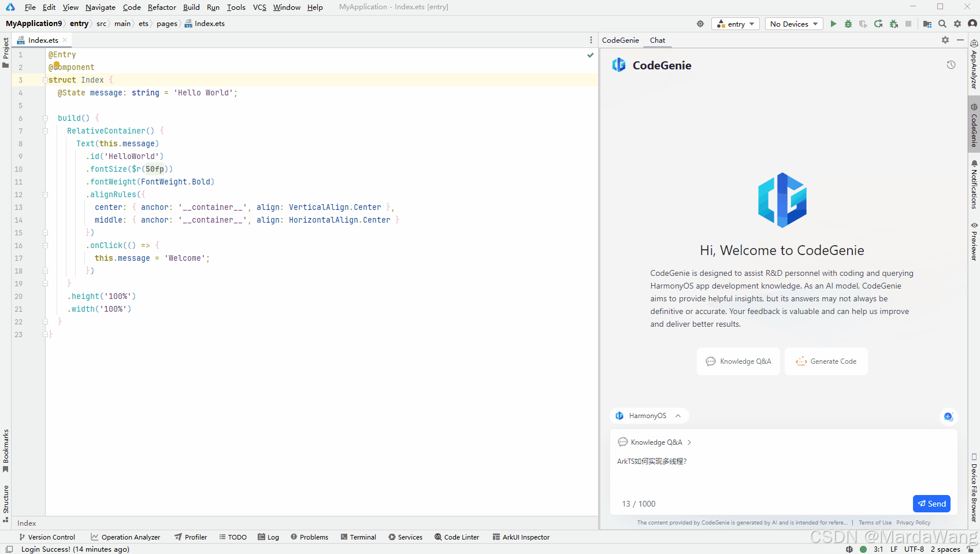Start a new CodeGenie conversation icon
The image size is (980, 554).
pos(948,416)
